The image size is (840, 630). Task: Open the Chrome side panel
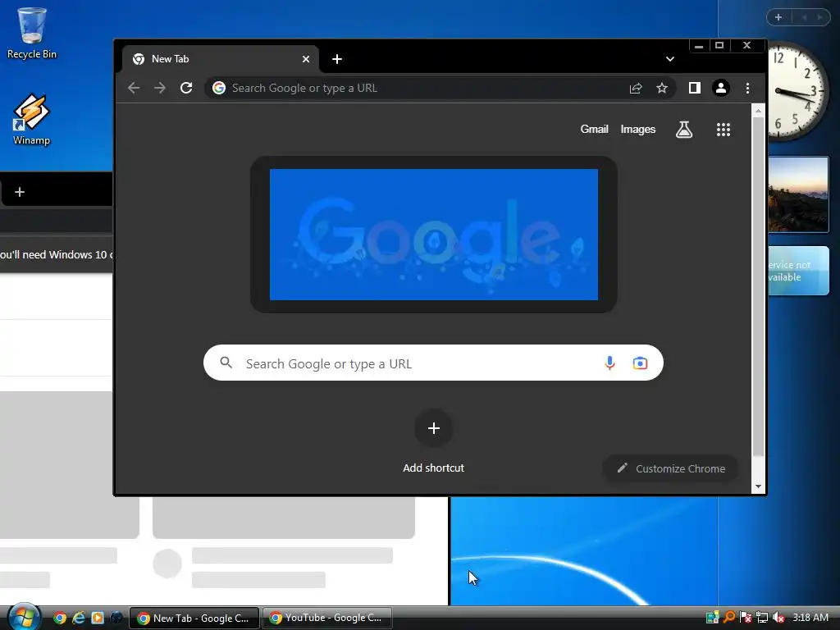pos(694,88)
